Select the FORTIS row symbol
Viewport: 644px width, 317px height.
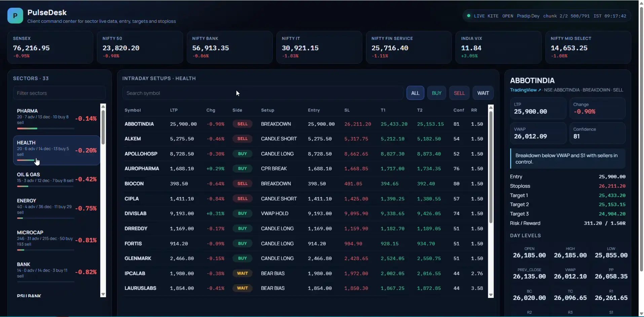[133, 244]
